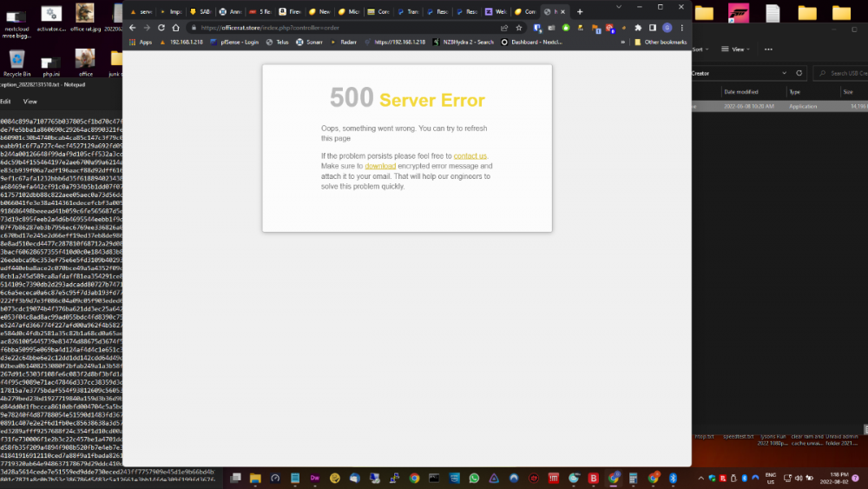Click the 'download' error message link
Viewport: 868px width, 489px height.
pos(380,166)
